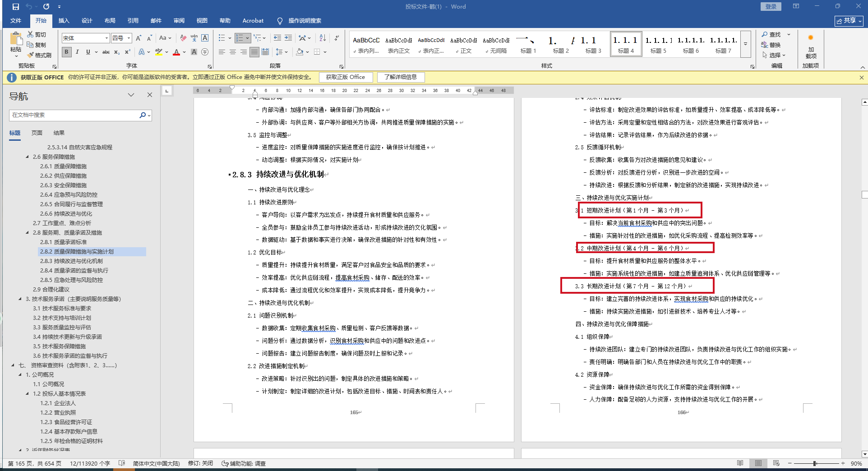
Task: Close the navigation pane
Action: click(150, 95)
